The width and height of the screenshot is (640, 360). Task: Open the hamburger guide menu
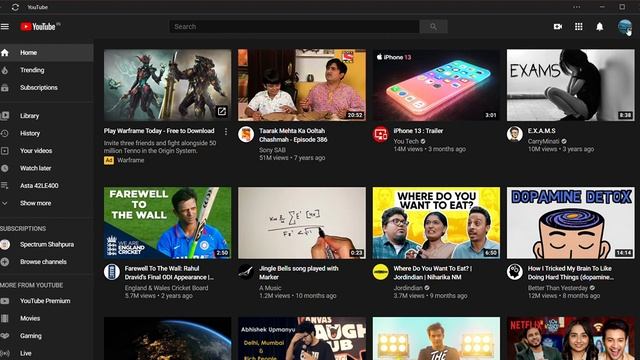[x=5, y=27]
